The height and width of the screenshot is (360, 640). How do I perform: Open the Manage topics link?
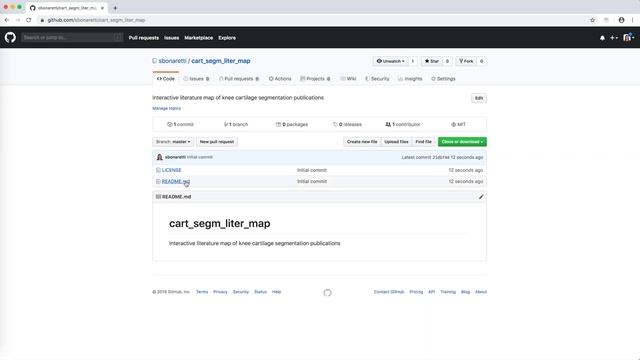(x=167, y=108)
